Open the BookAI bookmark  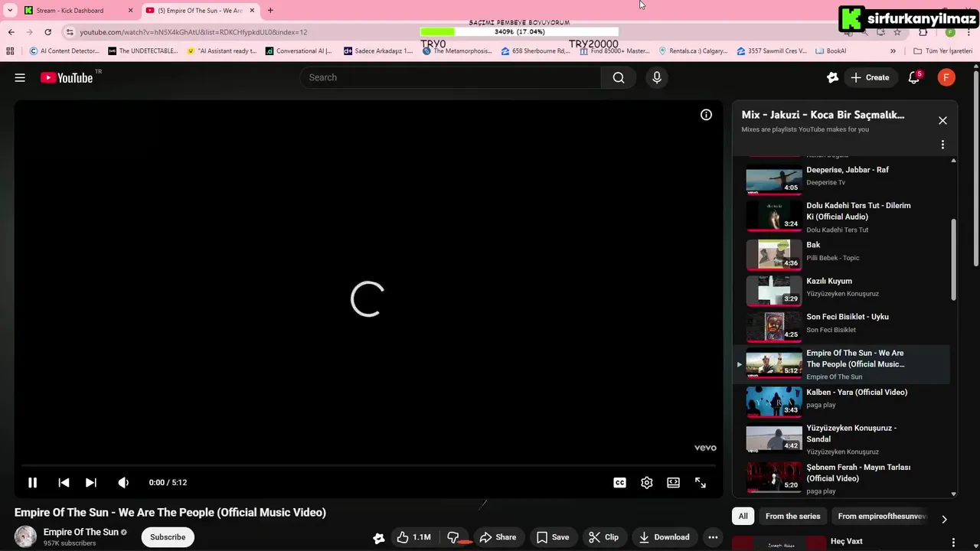click(x=831, y=51)
